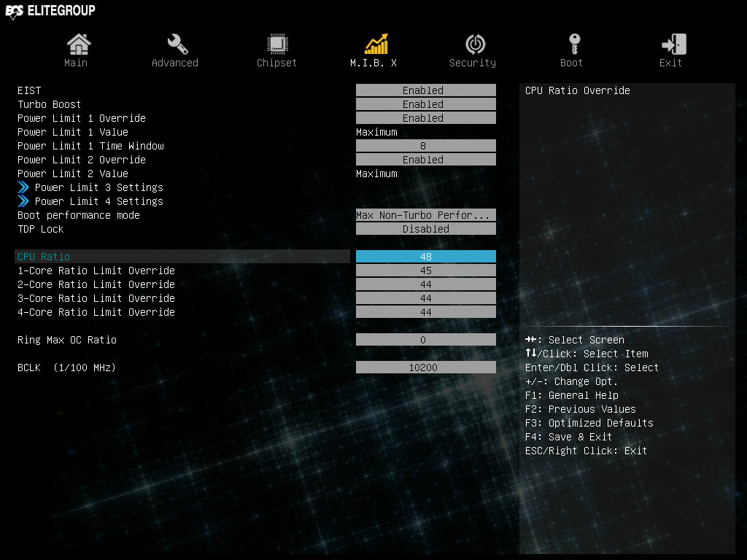Viewport: 747px width, 560px height.
Task: Select the BCLK value 10200
Action: 426,367
